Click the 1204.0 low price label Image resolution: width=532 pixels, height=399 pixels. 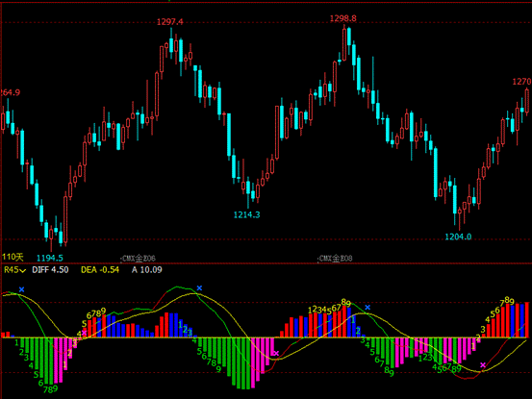(x=458, y=237)
